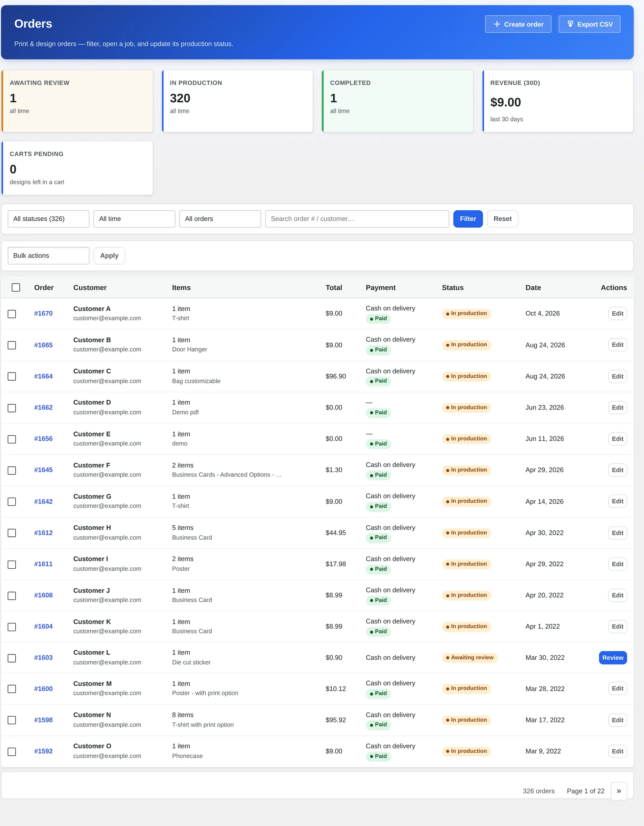
Task: Expand the All time date filter
Action: coord(134,219)
